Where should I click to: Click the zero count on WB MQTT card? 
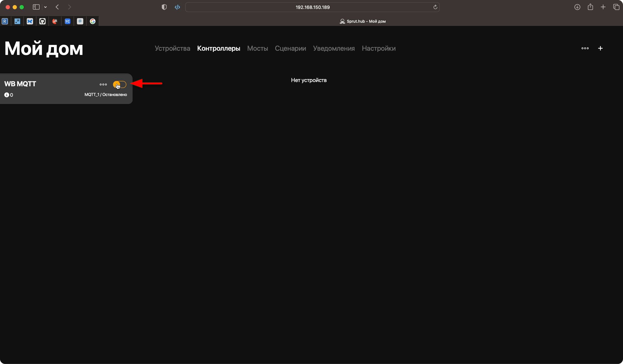(x=12, y=95)
